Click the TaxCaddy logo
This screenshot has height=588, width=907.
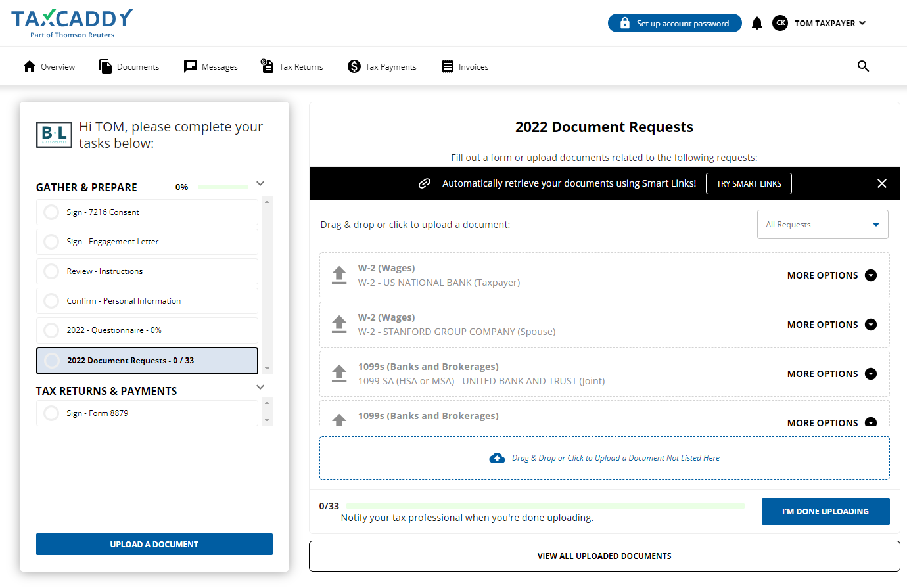point(72,24)
